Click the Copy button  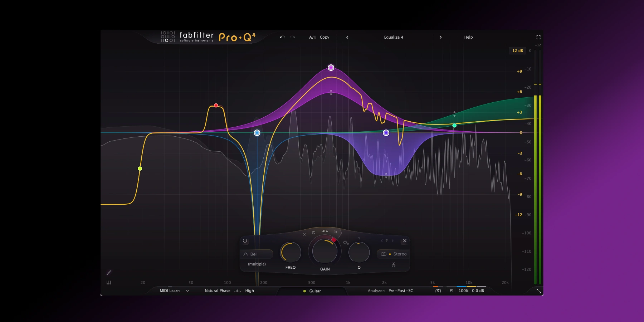(x=325, y=37)
